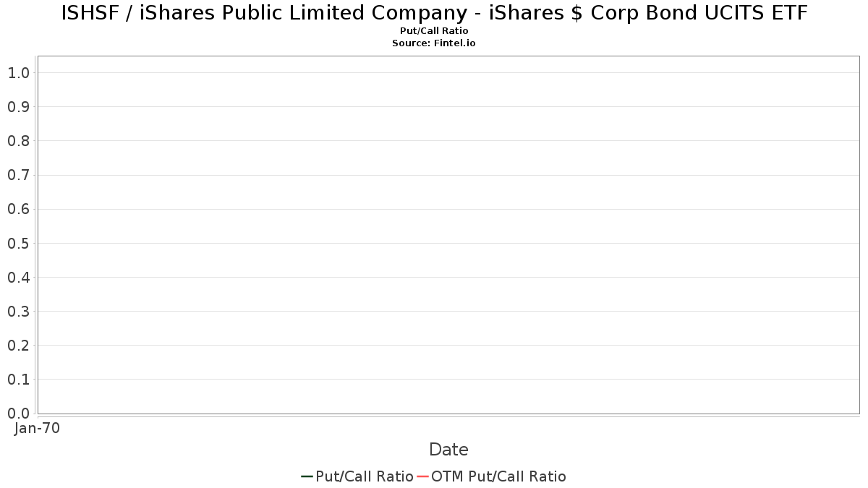This screenshot has width=868, height=488.
Task: Click the Put/Call Ratio subtitle under the title
Action: point(434,31)
